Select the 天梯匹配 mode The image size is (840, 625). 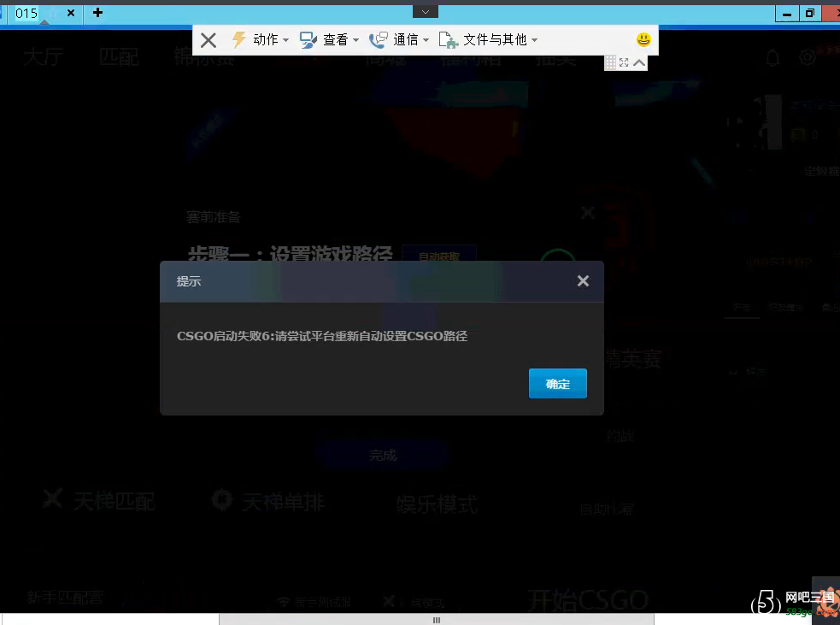tap(99, 501)
